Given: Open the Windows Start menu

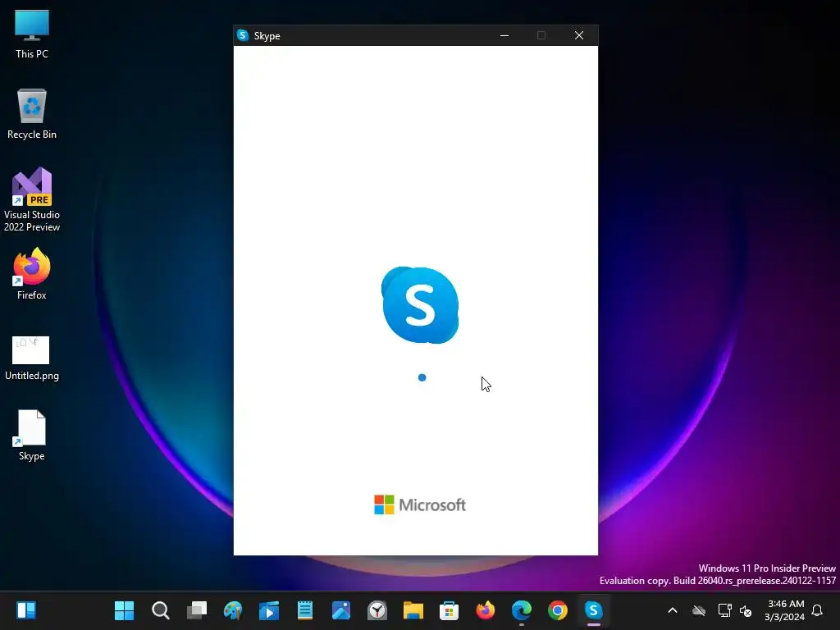Looking at the screenshot, I should point(125,610).
